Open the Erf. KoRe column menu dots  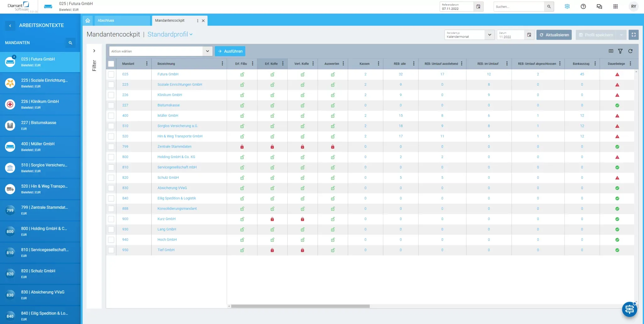(x=283, y=64)
